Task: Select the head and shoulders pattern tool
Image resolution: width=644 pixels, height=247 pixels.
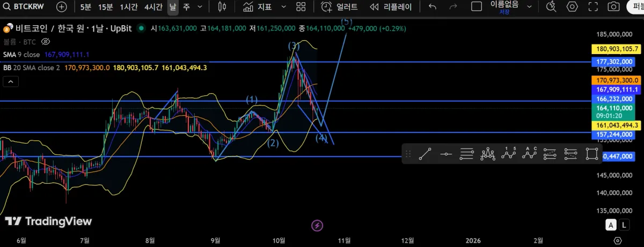Action: pyautogui.click(x=488, y=154)
